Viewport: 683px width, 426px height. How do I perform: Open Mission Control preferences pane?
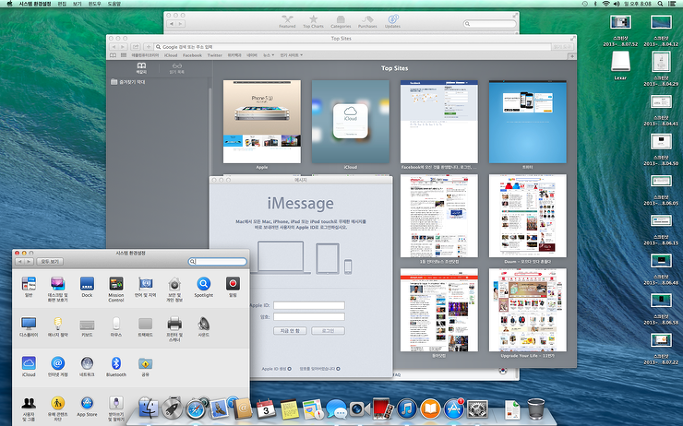116,289
